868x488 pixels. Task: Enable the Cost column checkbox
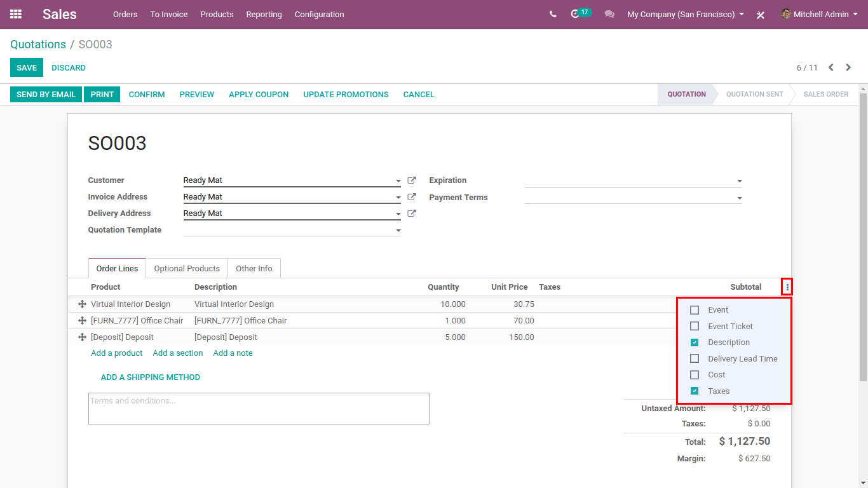click(x=695, y=375)
